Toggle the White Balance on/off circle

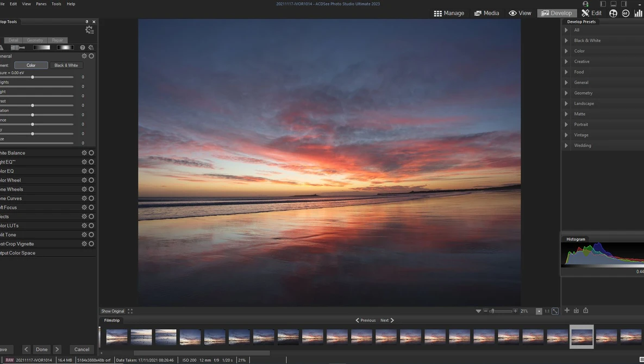[92, 153]
